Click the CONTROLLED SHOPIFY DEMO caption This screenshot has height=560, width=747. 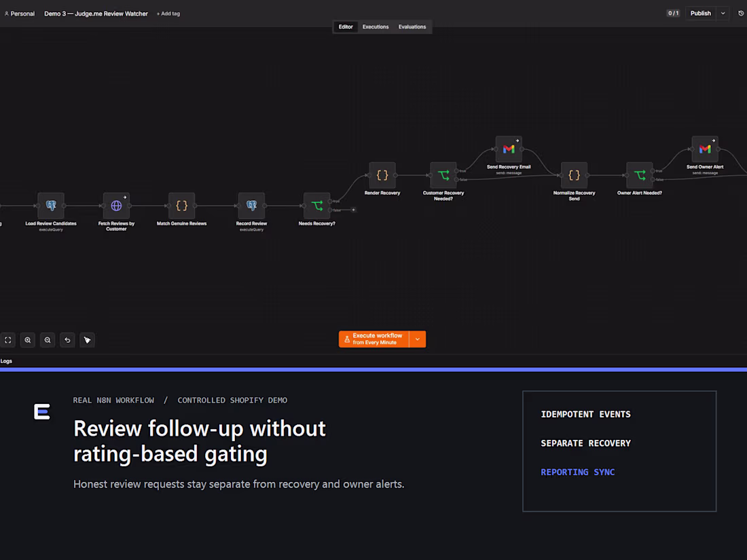point(232,400)
